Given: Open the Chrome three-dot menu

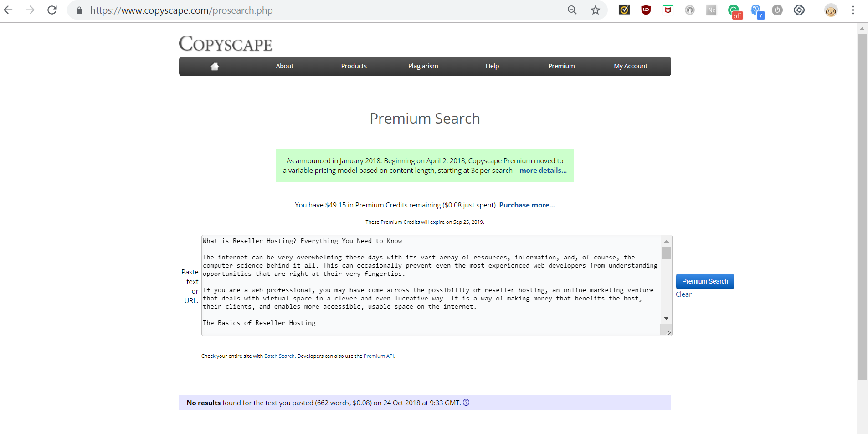Looking at the screenshot, I should [853, 10].
